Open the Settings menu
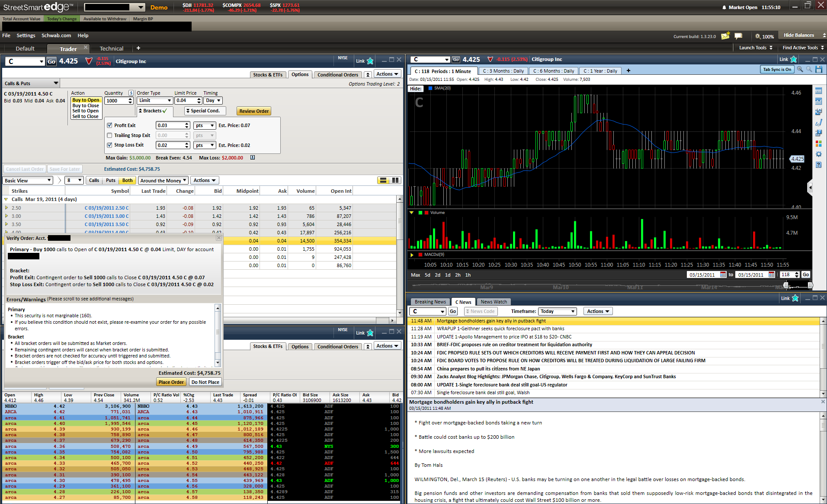The width and height of the screenshot is (827, 504). pos(26,35)
